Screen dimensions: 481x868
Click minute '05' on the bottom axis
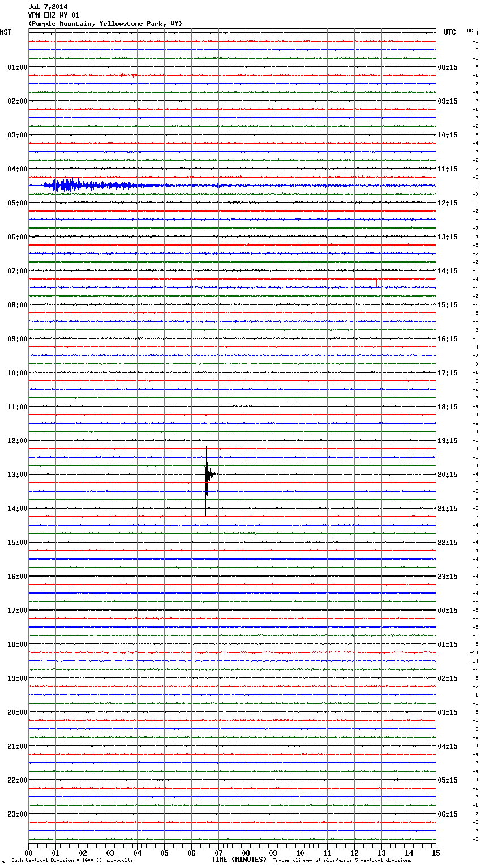(x=165, y=853)
